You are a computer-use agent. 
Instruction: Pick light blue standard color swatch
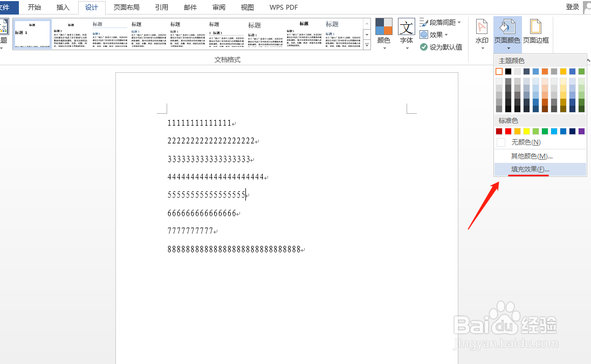click(x=554, y=131)
